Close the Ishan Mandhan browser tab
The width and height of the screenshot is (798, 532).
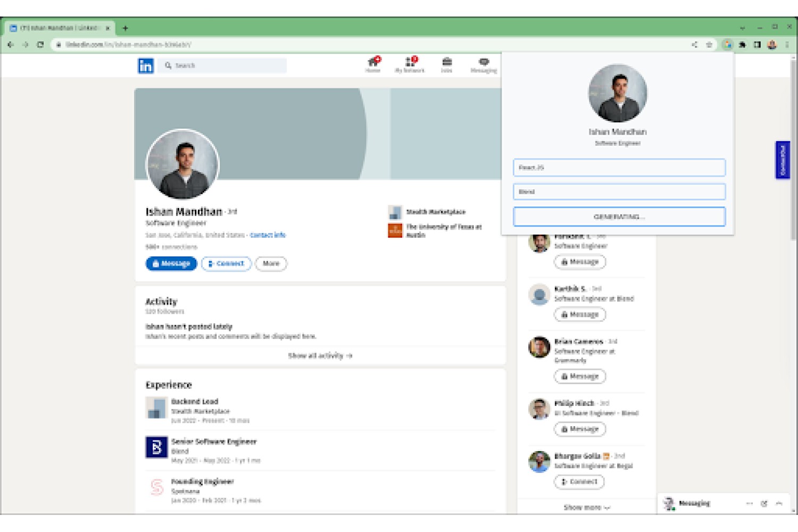(x=107, y=28)
